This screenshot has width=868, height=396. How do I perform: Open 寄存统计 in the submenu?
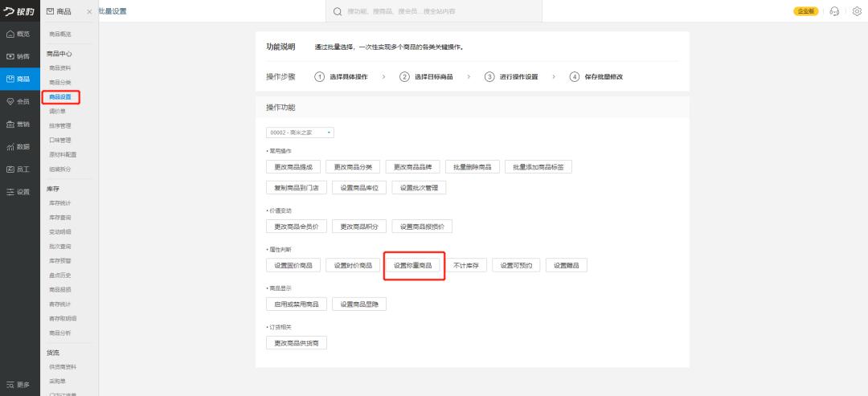click(x=59, y=304)
